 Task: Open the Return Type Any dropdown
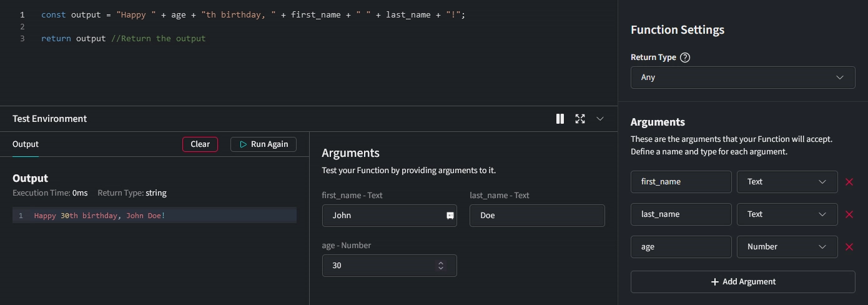[743, 77]
